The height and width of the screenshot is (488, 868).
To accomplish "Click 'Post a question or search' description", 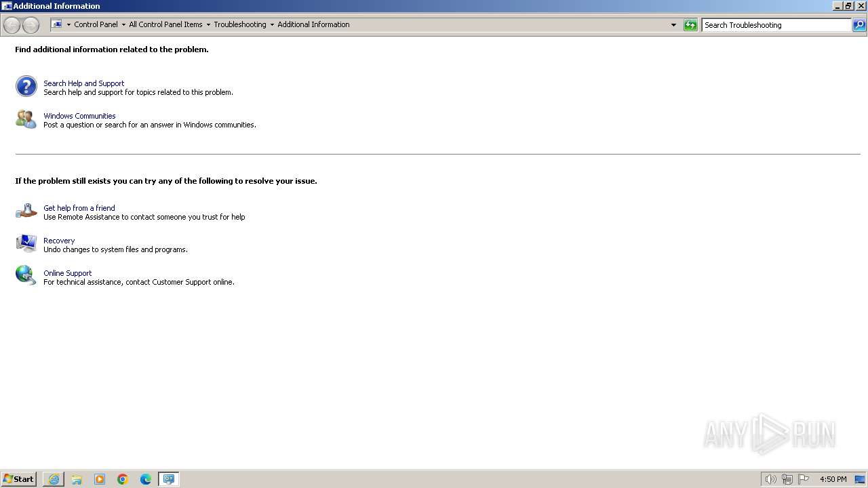I will (x=150, y=125).
